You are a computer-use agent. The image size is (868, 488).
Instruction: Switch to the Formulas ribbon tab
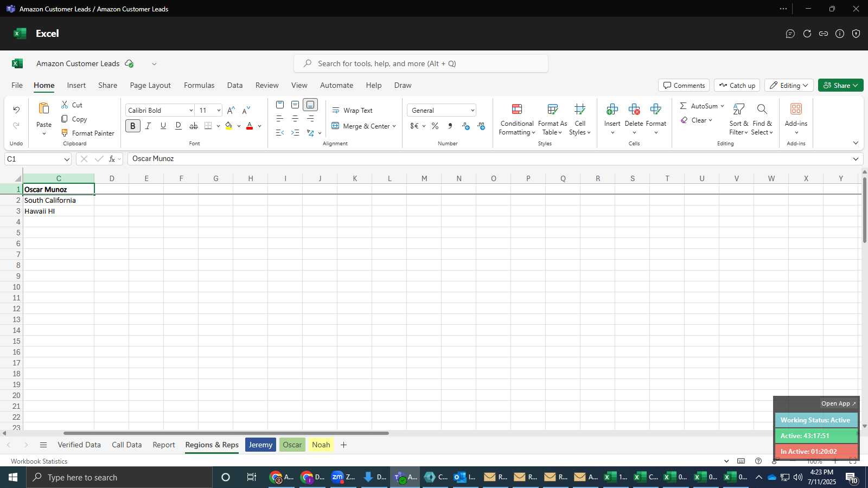coord(199,85)
